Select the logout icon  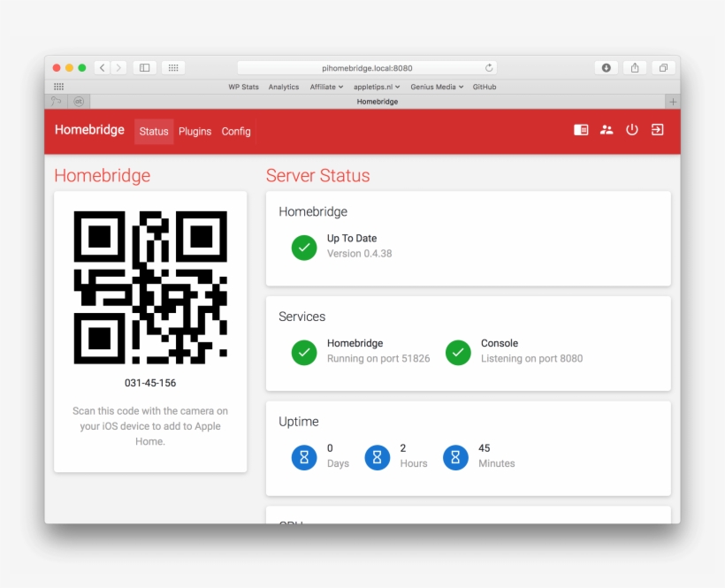point(657,129)
